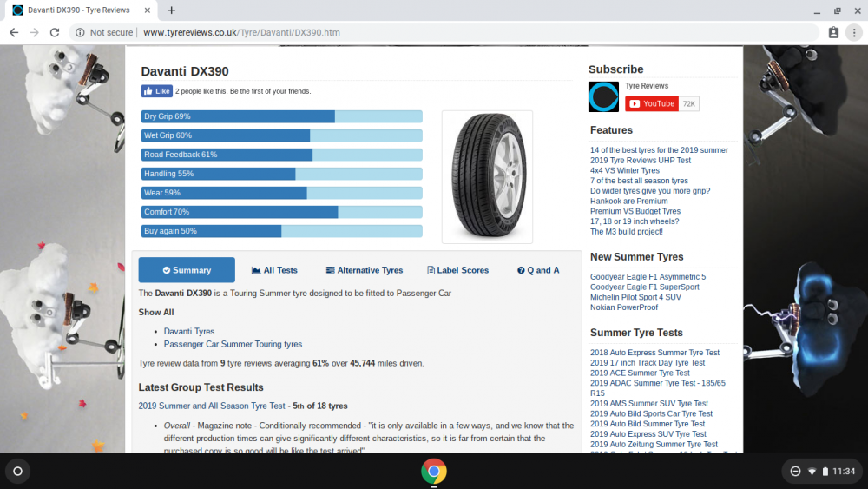Click the battery icon in status tray

[825, 472]
